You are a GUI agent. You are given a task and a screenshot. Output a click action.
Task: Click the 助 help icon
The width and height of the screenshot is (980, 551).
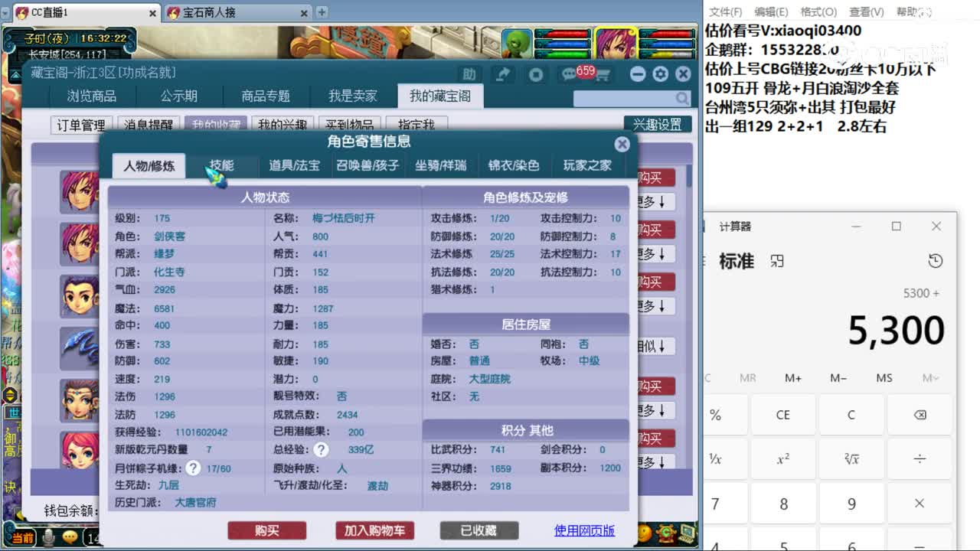click(x=470, y=74)
